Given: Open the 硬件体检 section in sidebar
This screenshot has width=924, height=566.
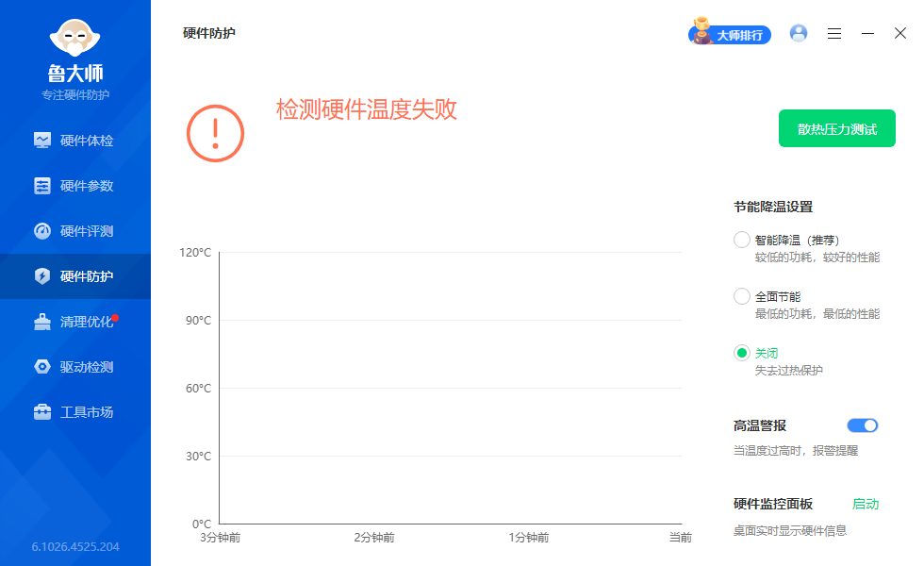Looking at the screenshot, I should tap(75, 140).
